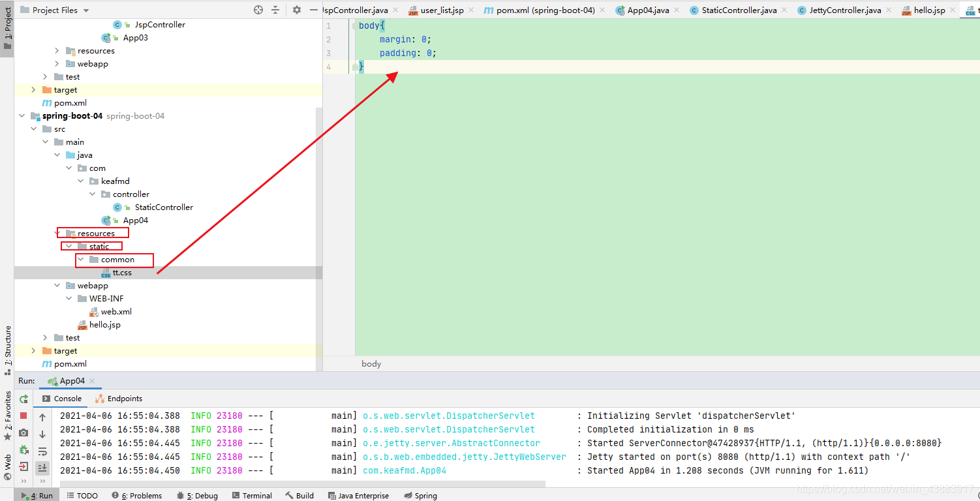The width and height of the screenshot is (980, 501).
Task: Collapse the java folder arrow
Action: click(x=57, y=155)
